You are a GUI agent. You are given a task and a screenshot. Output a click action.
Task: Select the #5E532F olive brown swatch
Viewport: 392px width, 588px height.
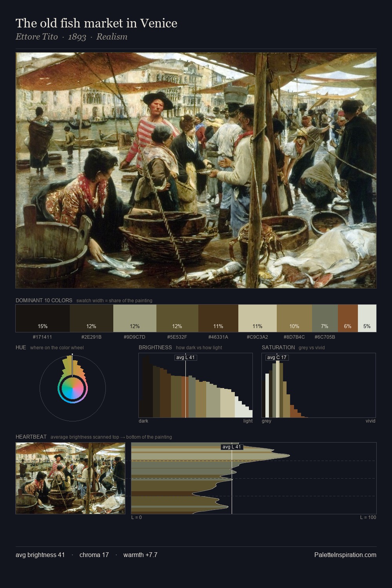pos(177,318)
